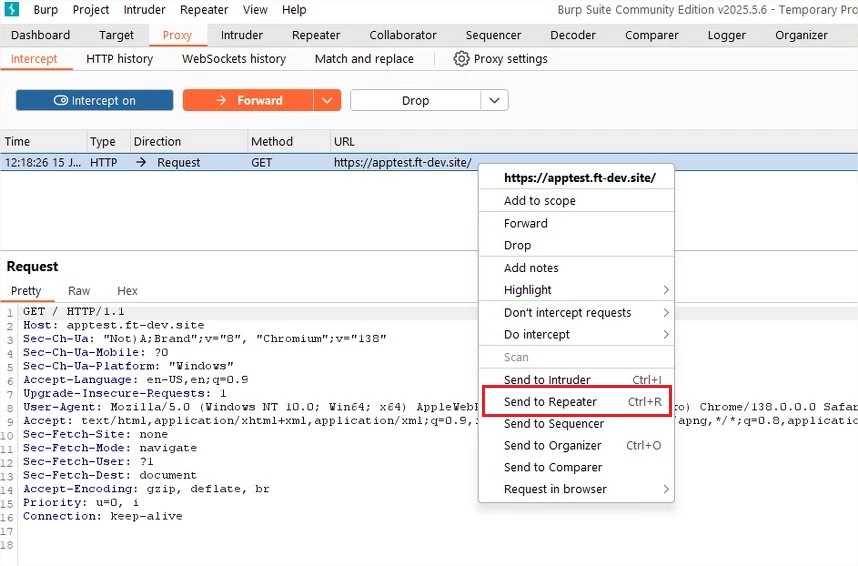
Task: Select the Intercept sub-tab
Action: point(34,59)
